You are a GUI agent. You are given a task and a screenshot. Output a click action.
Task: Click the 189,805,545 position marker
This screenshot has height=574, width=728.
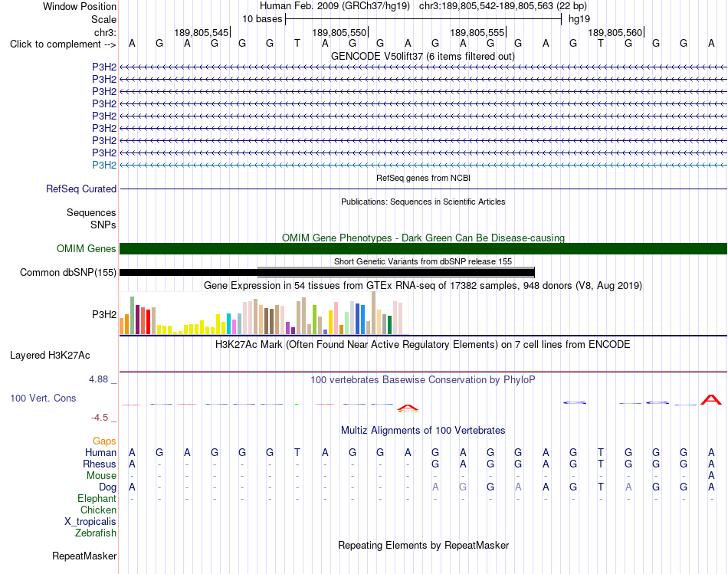tap(202, 32)
